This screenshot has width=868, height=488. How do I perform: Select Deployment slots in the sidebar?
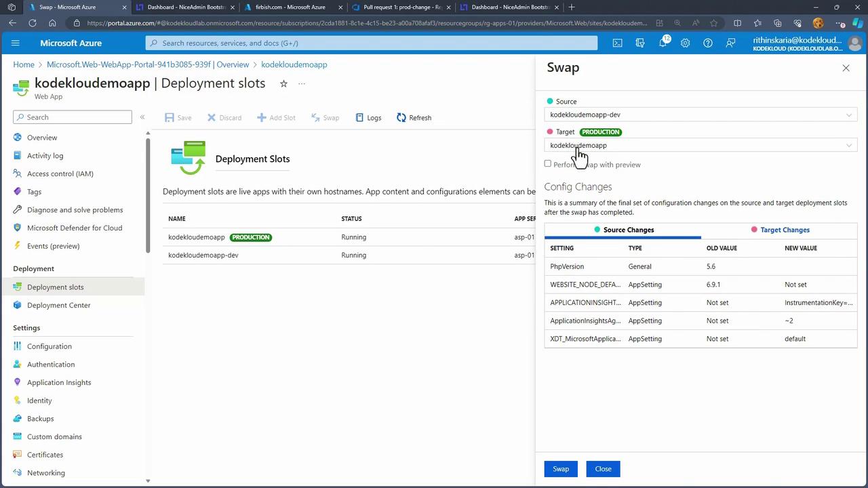click(56, 287)
